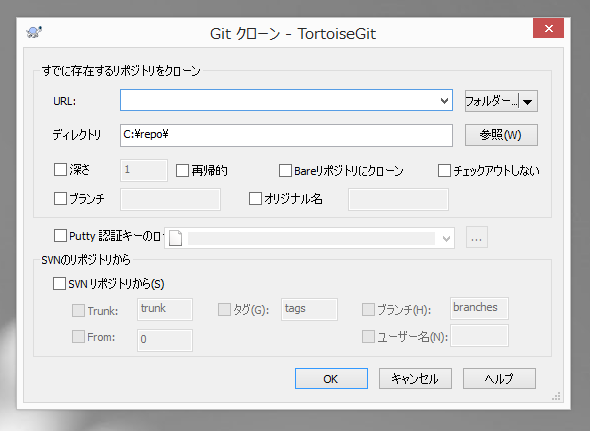Click the ユーザー名 text field
The image size is (590, 431).
click(479, 335)
